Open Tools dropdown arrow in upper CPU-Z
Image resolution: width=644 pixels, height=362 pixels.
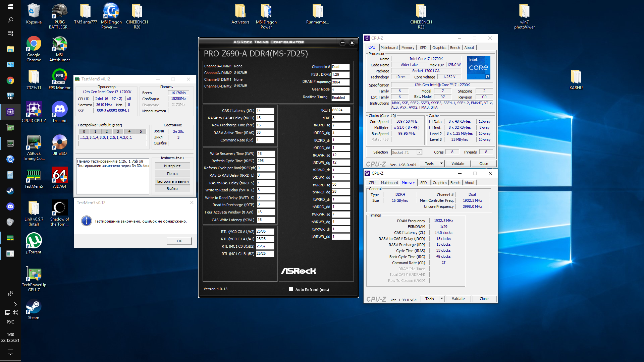pyautogui.click(x=441, y=164)
